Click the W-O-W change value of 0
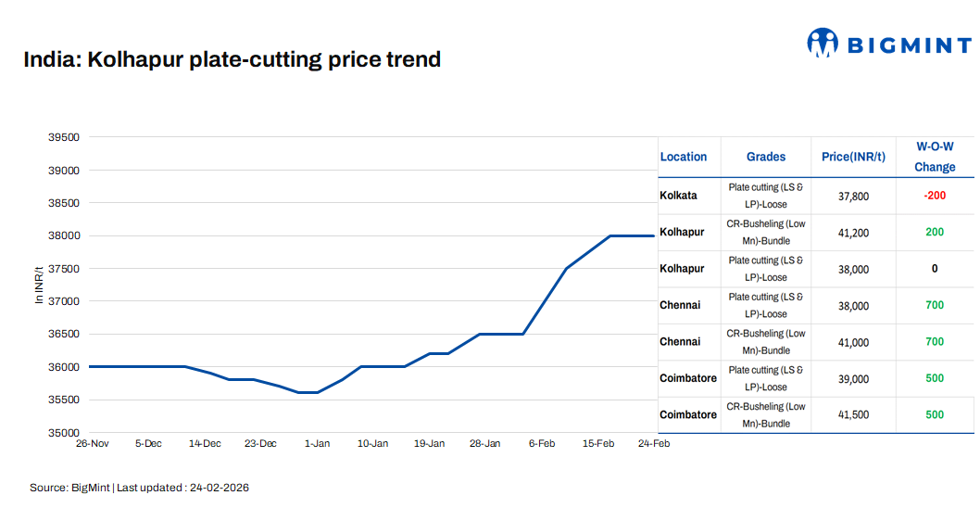This screenshot has height=508, width=980. pyautogui.click(x=935, y=269)
